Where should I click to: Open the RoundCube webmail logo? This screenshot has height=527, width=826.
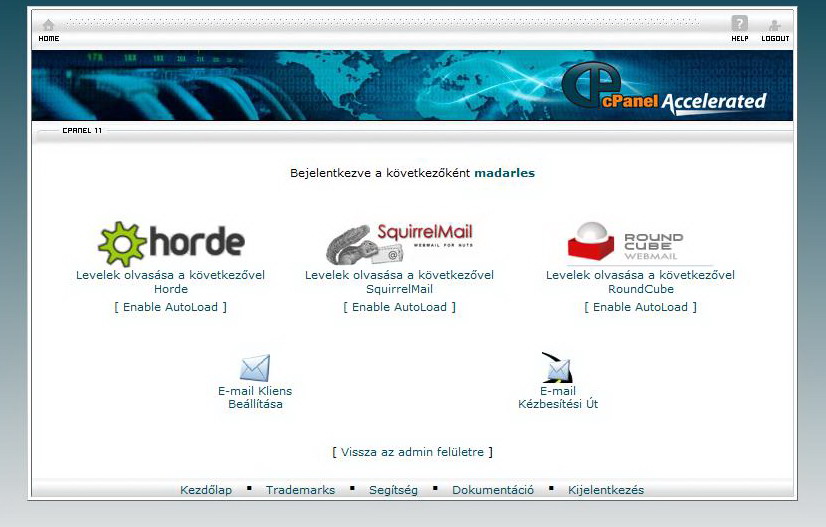point(640,242)
